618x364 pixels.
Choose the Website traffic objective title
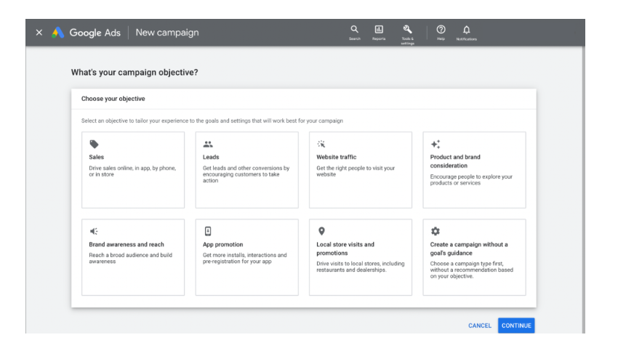coord(336,157)
